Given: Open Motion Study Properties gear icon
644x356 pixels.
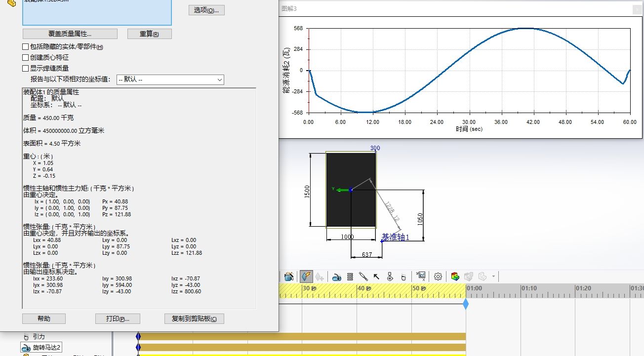Looking at the screenshot, I should pyautogui.click(x=438, y=277).
